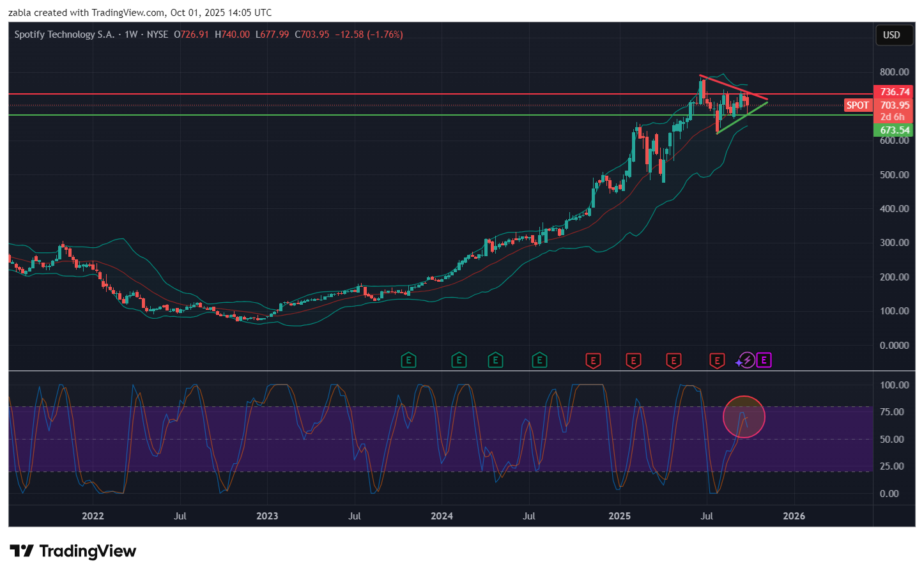This screenshot has width=924, height=575.
Task: Click the TradingView logo at bottom left
Action: 73,551
